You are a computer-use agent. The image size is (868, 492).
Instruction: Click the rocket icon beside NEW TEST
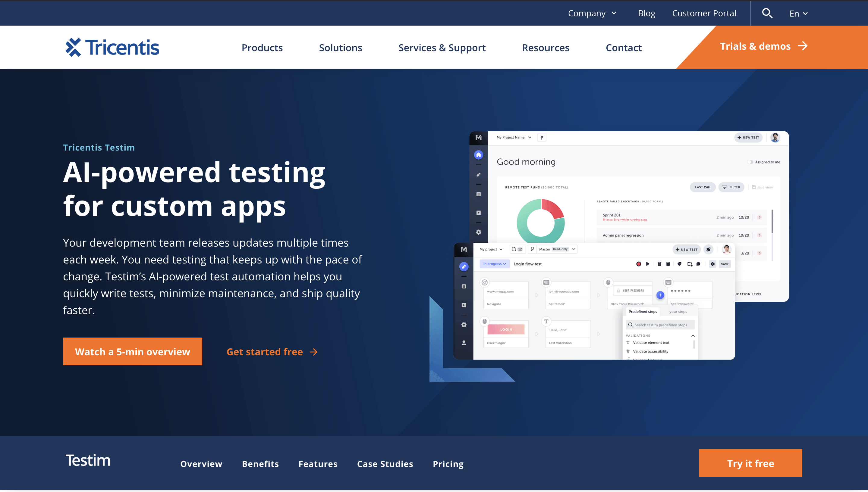[x=708, y=249]
